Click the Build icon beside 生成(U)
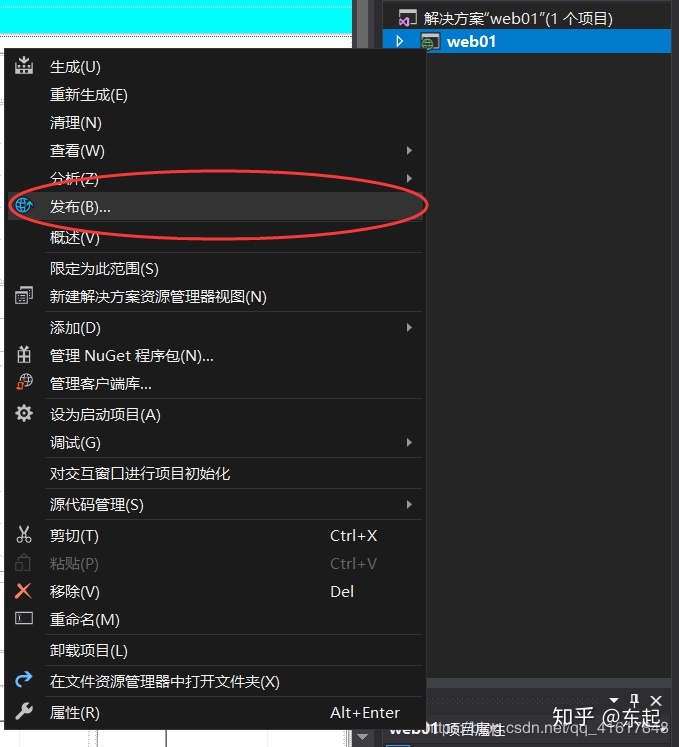This screenshot has height=747, width=679. (24, 66)
